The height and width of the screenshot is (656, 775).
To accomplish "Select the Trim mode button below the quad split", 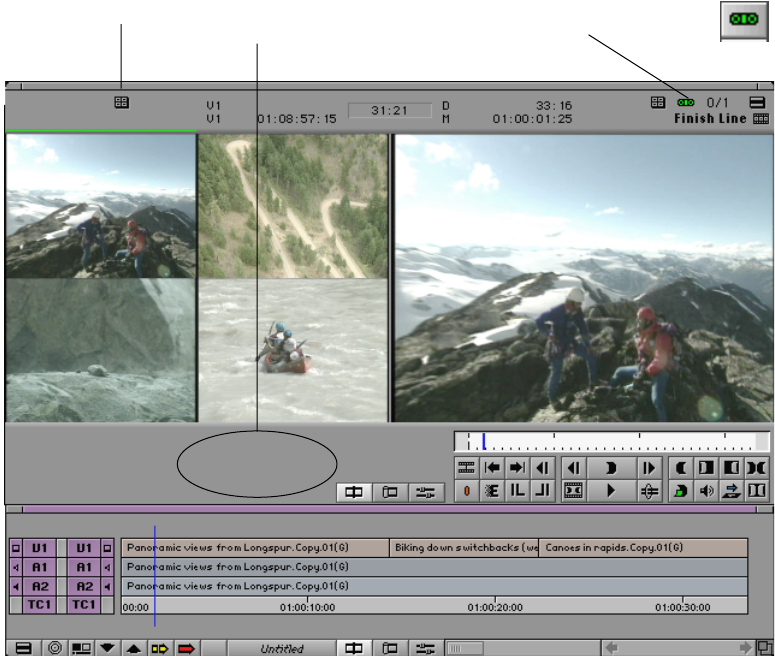I will pos(390,492).
